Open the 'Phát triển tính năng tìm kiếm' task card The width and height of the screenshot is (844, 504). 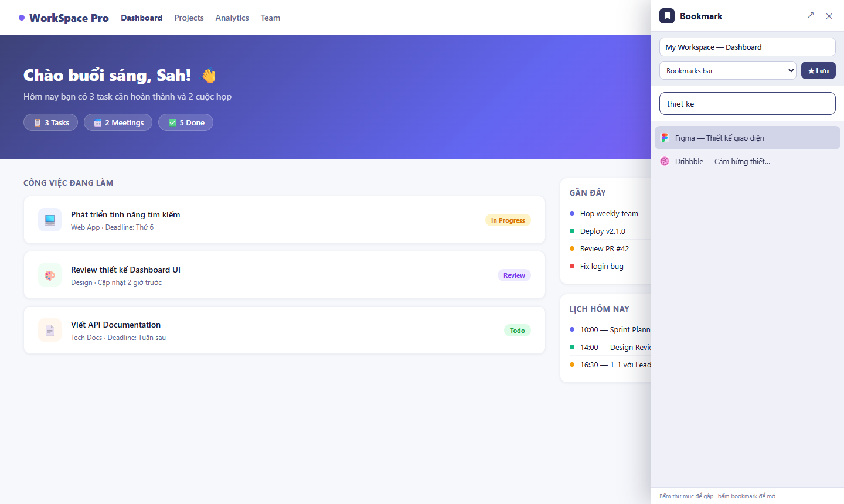pos(284,220)
